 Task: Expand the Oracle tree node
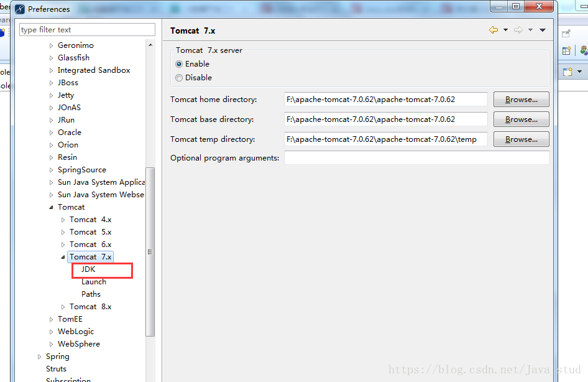(x=52, y=133)
